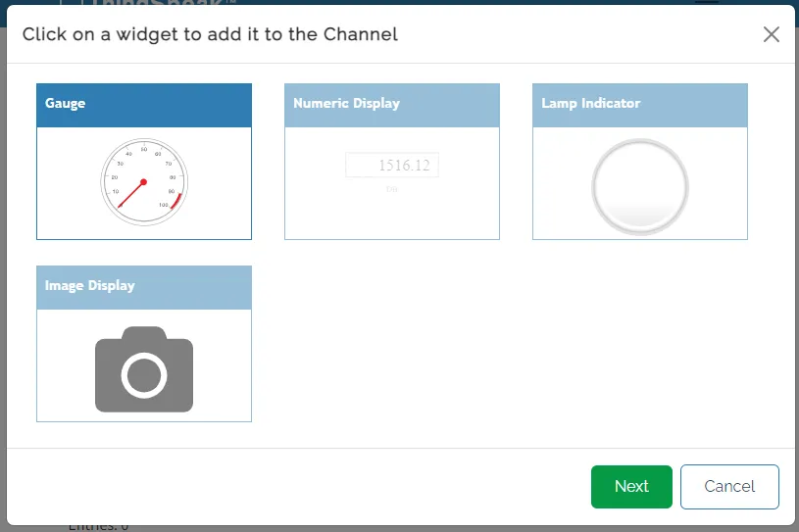
Task: Click the red zone on gauge dial
Action: point(176,201)
